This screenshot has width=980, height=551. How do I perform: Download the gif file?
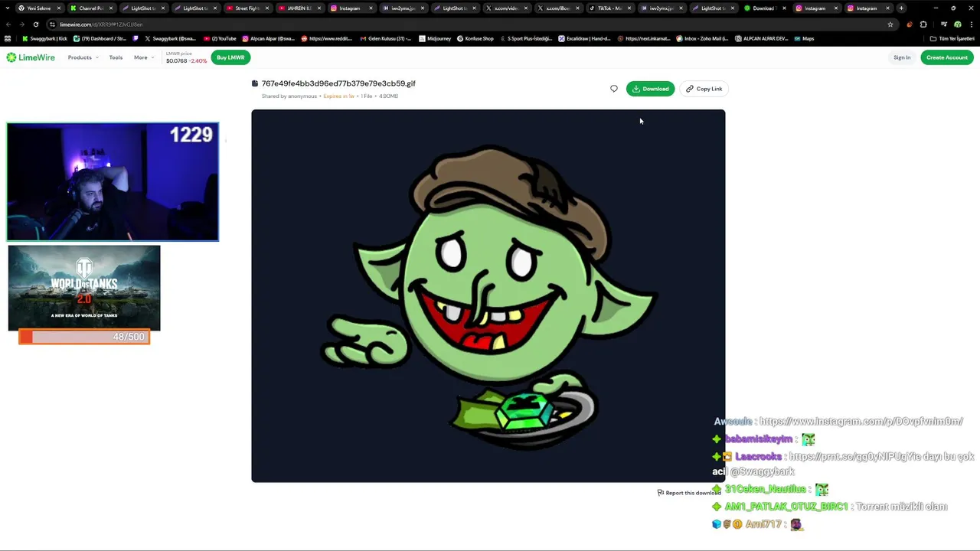(650, 89)
